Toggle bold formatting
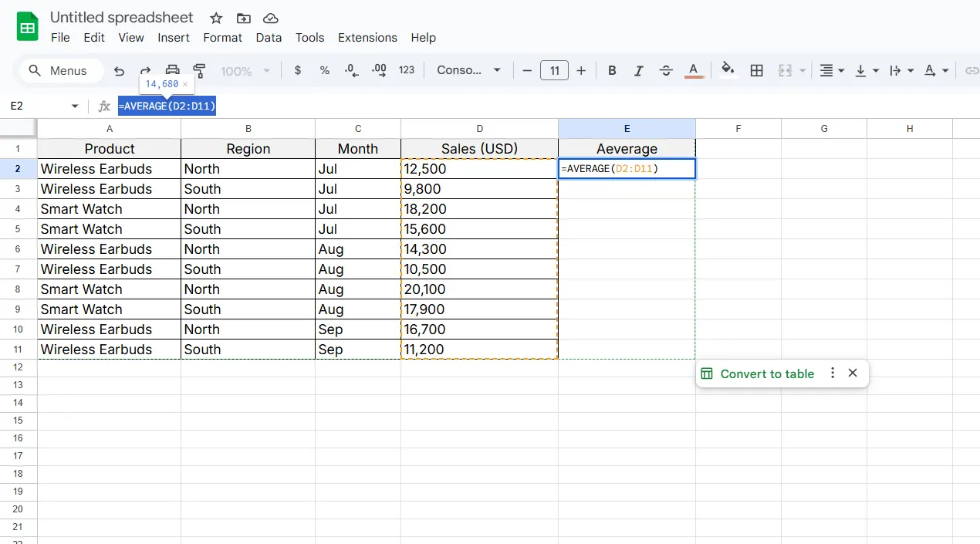This screenshot has height=544, width=980. point(612,71)
